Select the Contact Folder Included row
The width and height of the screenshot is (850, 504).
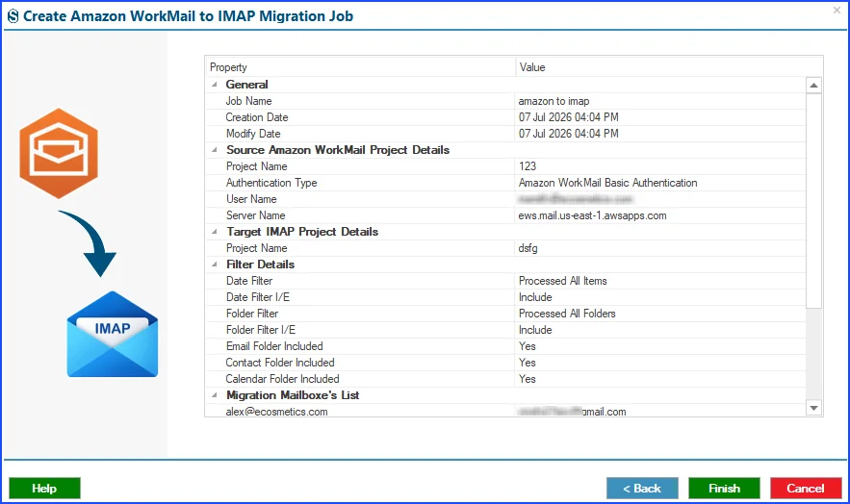click(505, 363)
